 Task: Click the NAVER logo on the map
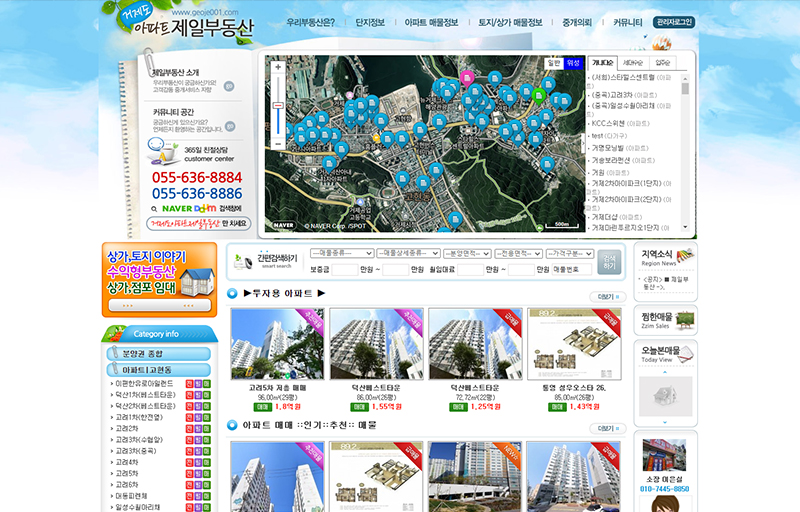[x=284, y=225]
